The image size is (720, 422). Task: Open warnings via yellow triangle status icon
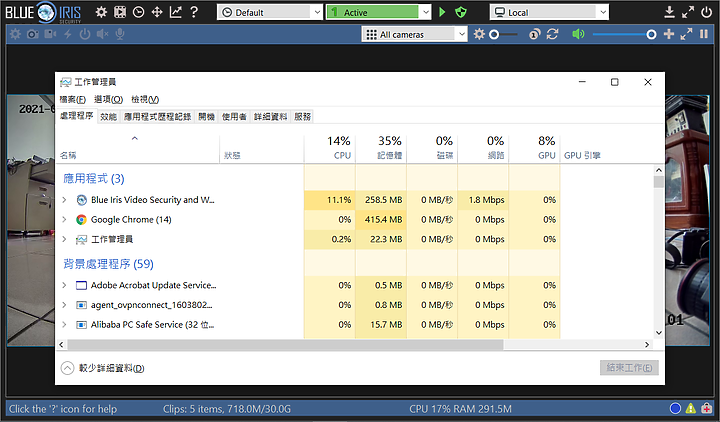[691, 408]
